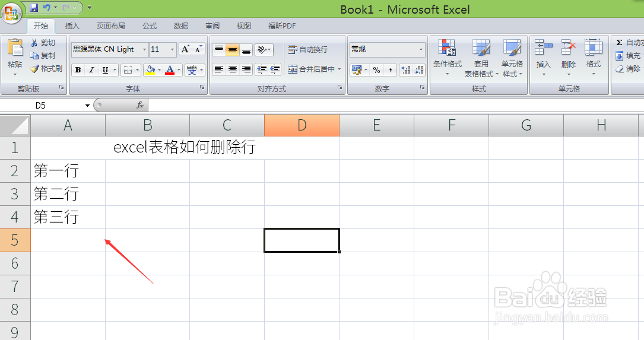Align text to bottom of cell
644x340 pixels.
pos(246,50)
